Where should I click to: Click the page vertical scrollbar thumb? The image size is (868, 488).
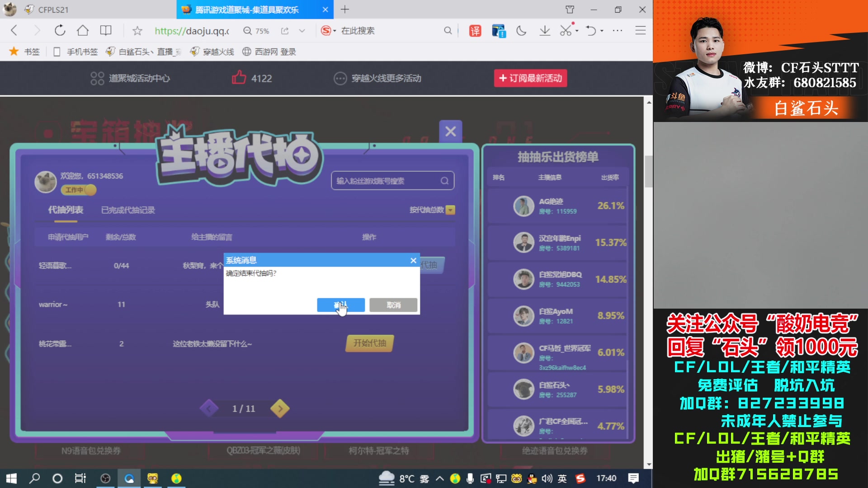click(649, 171)
